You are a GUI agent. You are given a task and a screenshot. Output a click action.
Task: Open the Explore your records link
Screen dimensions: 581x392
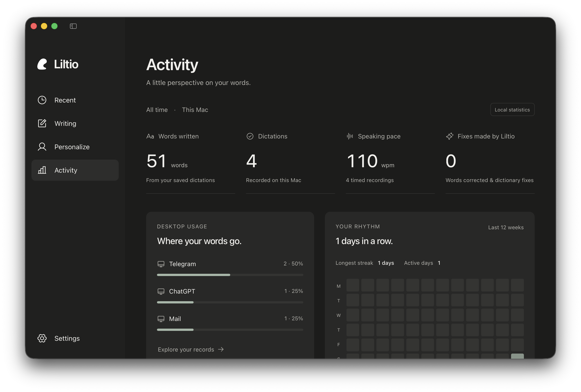click(x=191, y=349)
